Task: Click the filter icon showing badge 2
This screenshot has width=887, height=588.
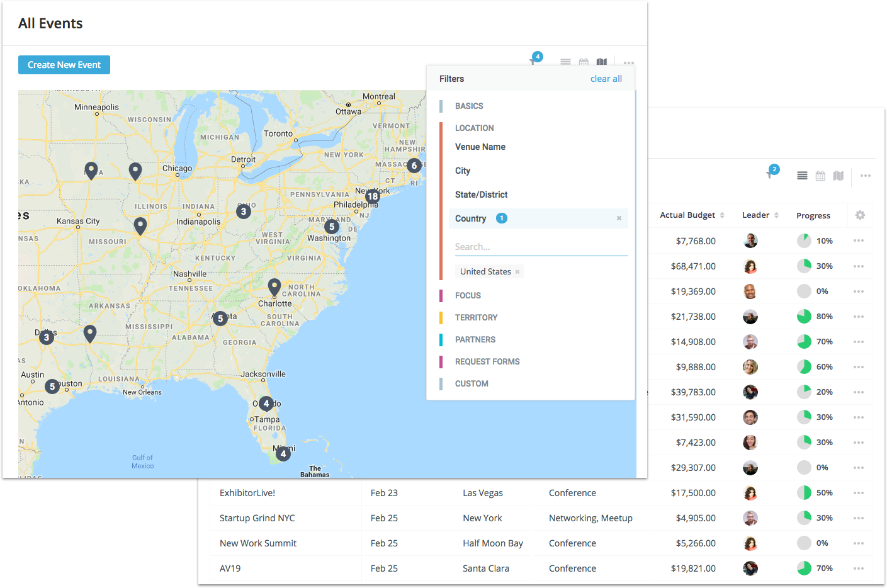Action: [x=771, y=174]
